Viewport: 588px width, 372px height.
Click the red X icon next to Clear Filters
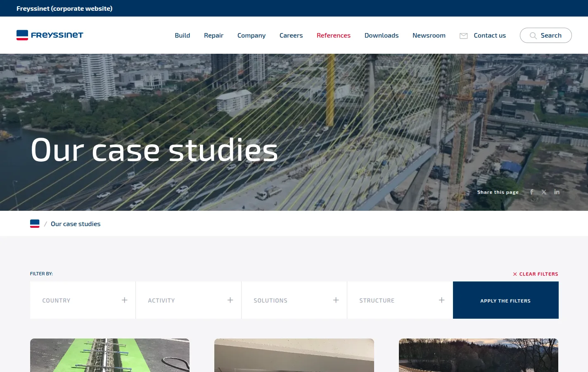pos(515,274)
